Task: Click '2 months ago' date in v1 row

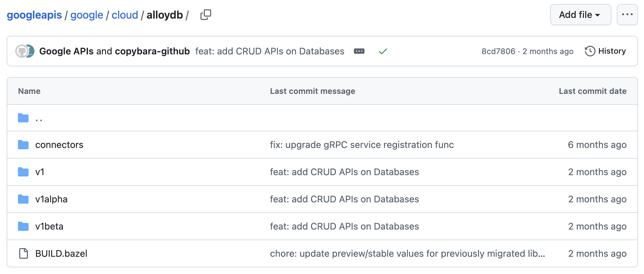Action: click(597, 172)
